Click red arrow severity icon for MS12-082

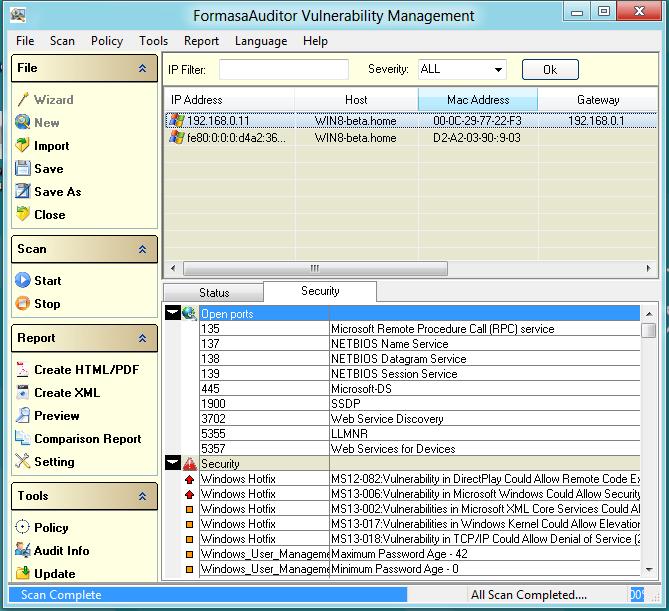[189, 479]
